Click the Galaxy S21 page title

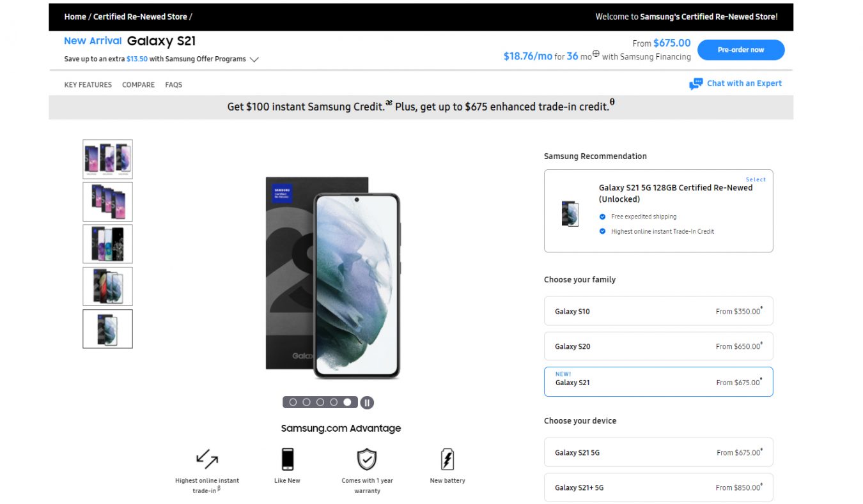[x=161, y=41]
